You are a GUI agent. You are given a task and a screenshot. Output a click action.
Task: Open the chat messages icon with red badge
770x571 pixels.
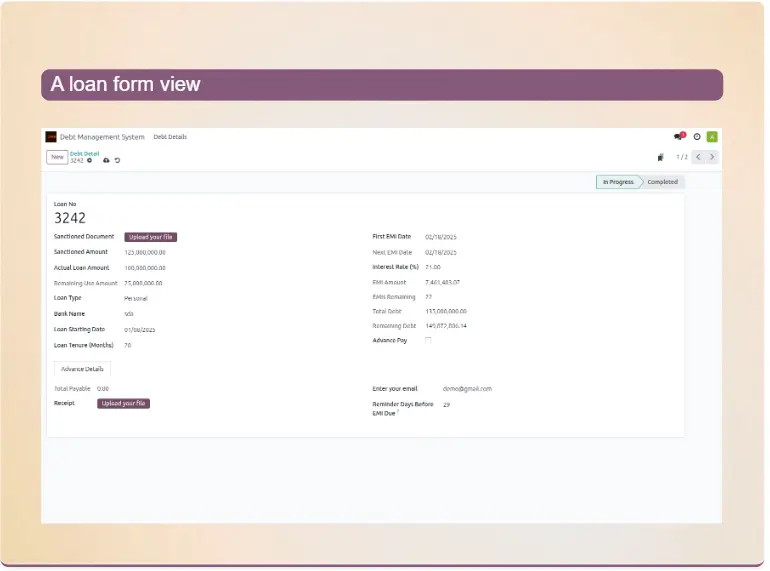coord(679,137)
